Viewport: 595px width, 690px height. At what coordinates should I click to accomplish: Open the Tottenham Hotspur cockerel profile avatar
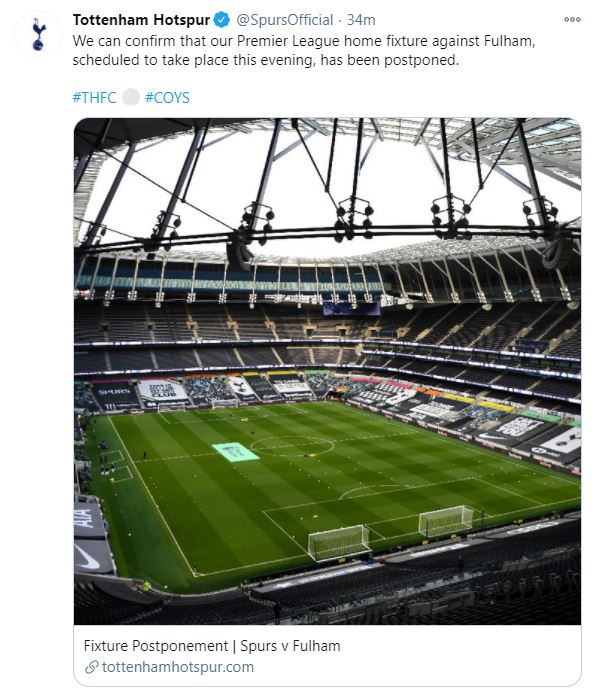38,34
